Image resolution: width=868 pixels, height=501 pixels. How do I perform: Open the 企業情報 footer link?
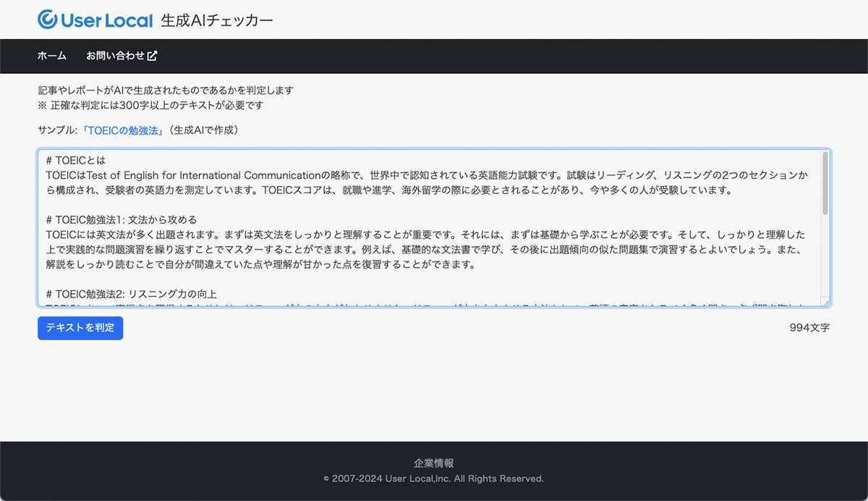[434, 463]
